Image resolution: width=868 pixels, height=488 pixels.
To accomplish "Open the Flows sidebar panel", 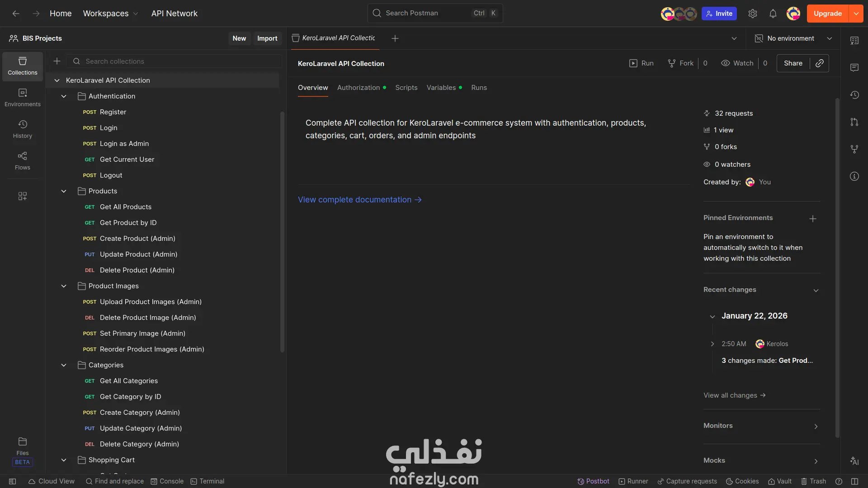I will [x=22, y=160].
